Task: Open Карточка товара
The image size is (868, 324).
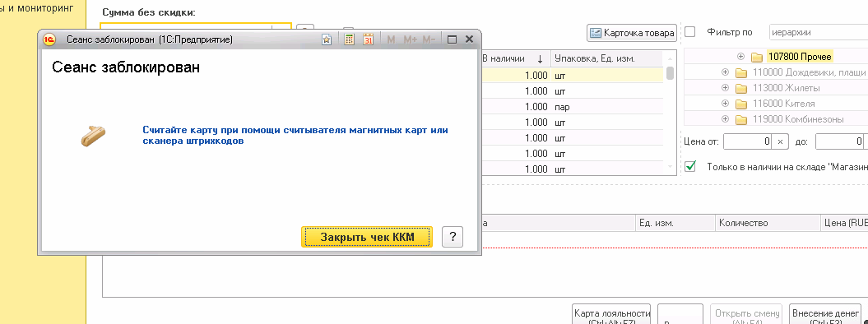Action: (632, 33)
